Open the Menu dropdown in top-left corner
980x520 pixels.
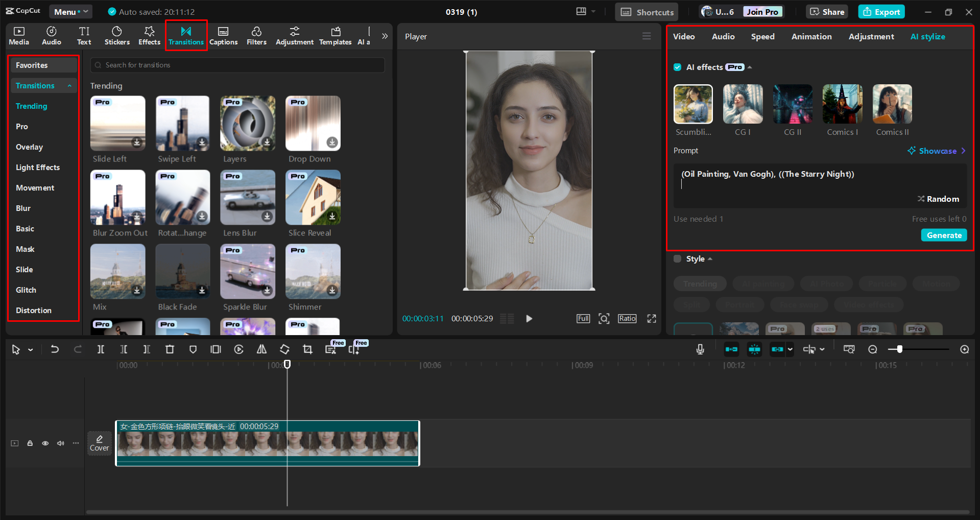click(x=70, y=11)
